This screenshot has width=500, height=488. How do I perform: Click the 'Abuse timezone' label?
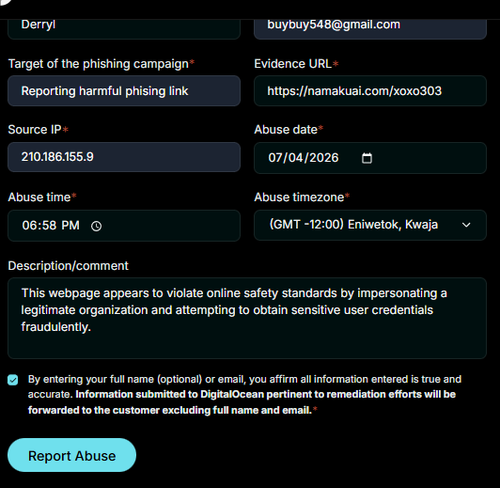tap(299, 197)
